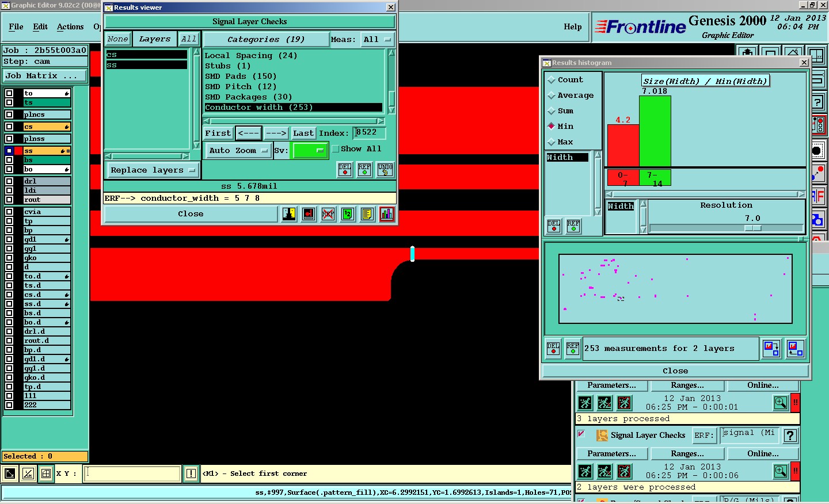Enable the 'Show All' checkbox
The height and width of the screenshot is (504, 829).
336,149
